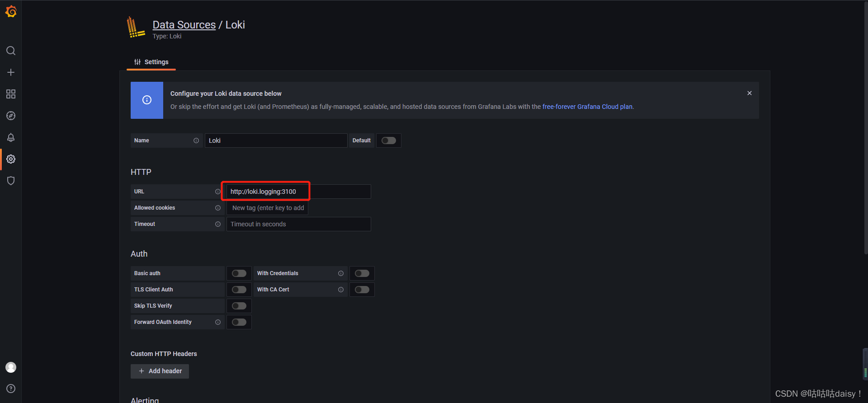Click the Skip TLS Verify label
868x403 pixels.
[153, 306]
